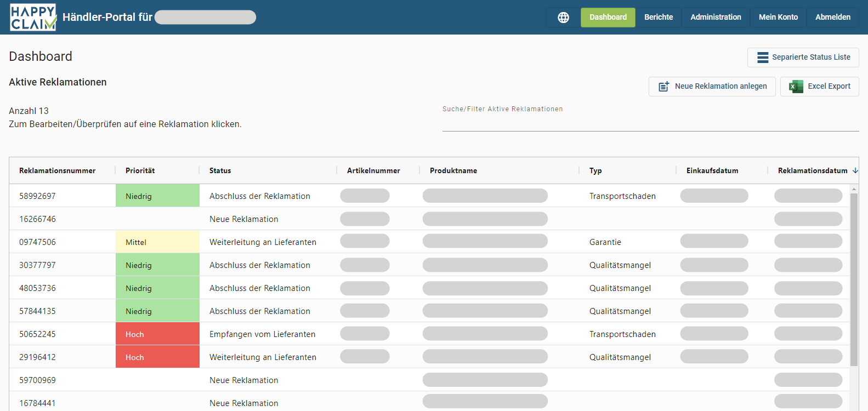Open the Berichte menu
Screen dimensions: 868x411
pos(658,18)
